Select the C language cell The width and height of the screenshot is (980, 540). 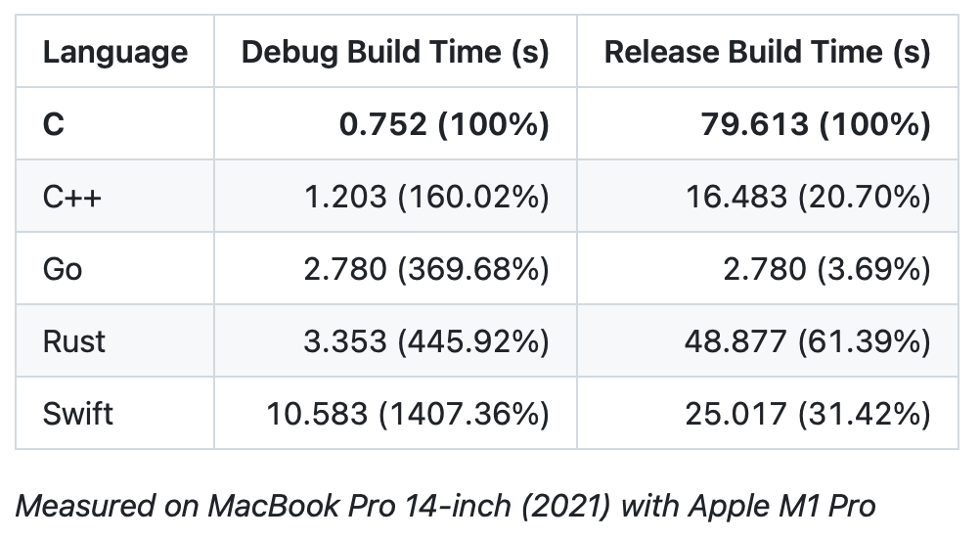(x=55, y=124)
